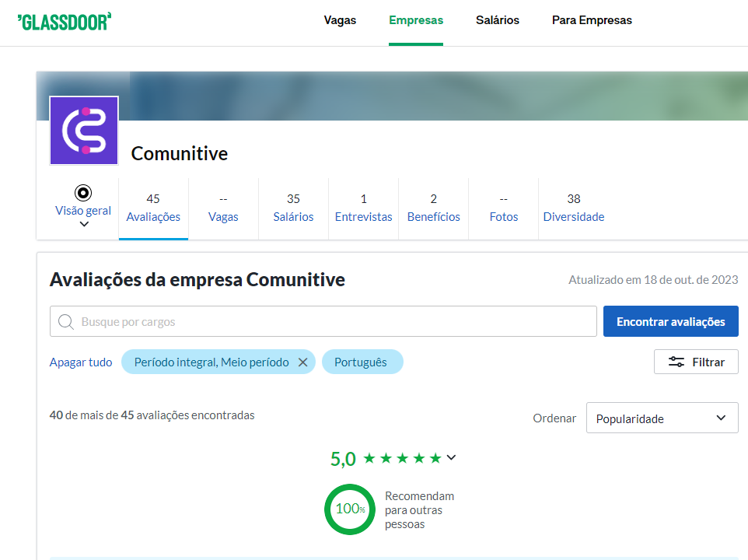Image resolution: width=748 pixels, height=560 pixels.
Task: Open Para Empresas navigation link
Action: pos(592,20)
